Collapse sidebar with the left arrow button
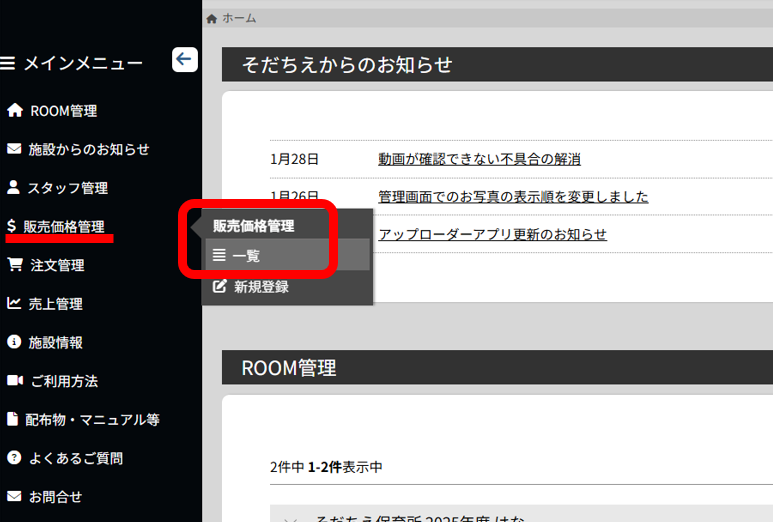This screenshot has height=522, width=773. tap(184, 60)
